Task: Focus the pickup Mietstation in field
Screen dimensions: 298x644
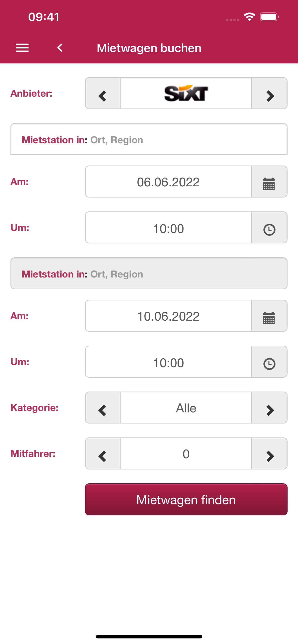Action: pos(149,139)
